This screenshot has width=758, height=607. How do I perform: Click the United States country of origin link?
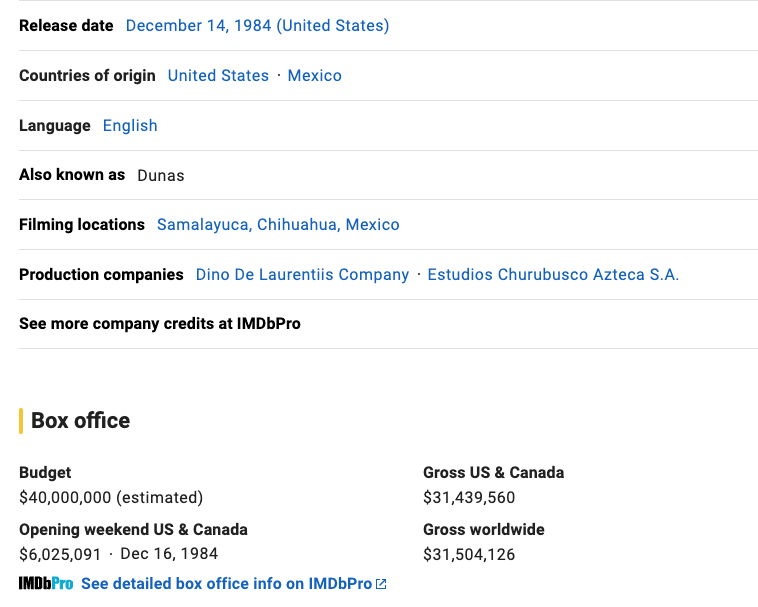[x=218, y=75]
